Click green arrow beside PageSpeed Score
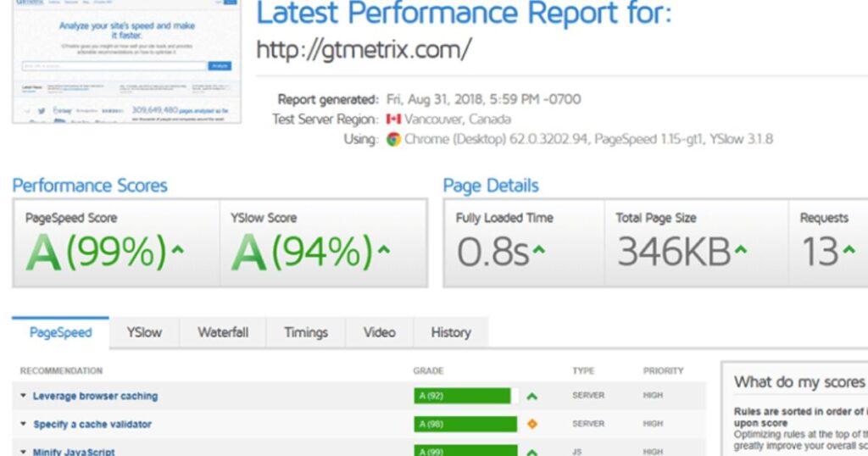 (177, 250)
